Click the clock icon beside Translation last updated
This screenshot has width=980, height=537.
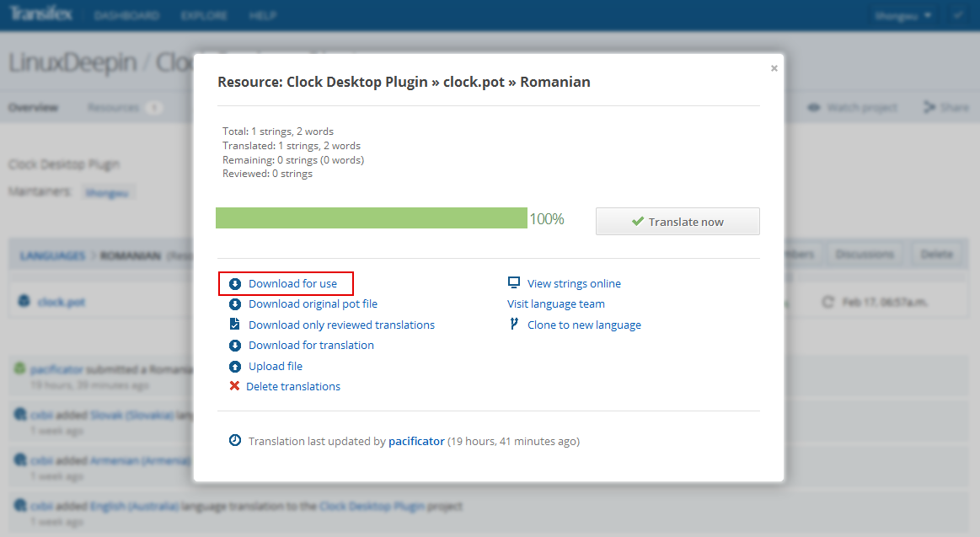[x=235, y=441]
